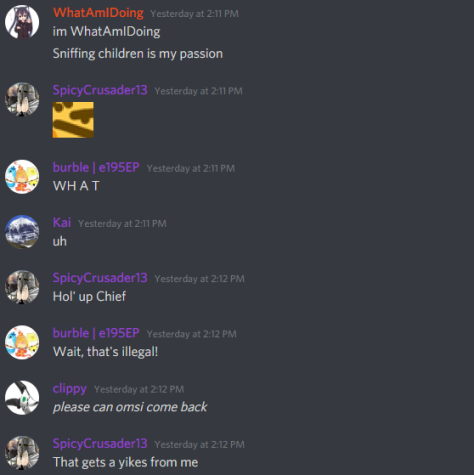The height and width of the screenshot is (475, 474).
Task: Click SpicyCrusader13's avatar beside emoji message
Action: (22, 99)
